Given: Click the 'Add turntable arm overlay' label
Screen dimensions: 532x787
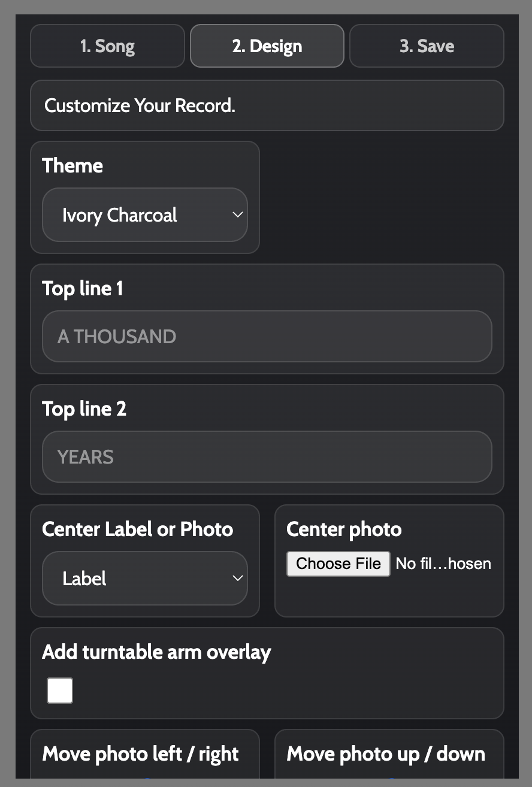Looking at the screenshot, I should click(x=156, y=652).
